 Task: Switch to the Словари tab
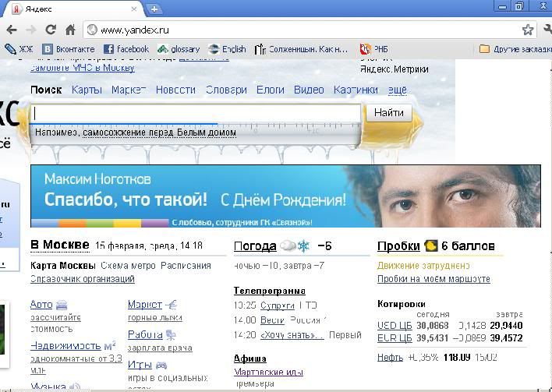(226, 90)
